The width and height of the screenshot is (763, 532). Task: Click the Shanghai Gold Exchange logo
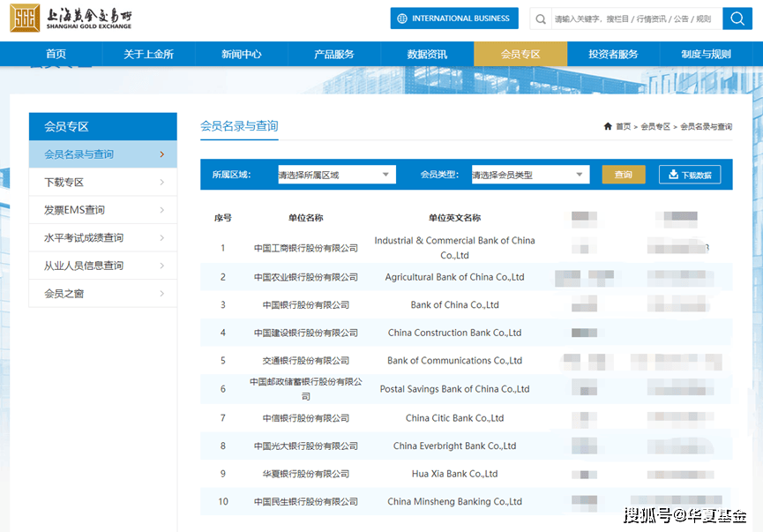(x=72, y=18)
